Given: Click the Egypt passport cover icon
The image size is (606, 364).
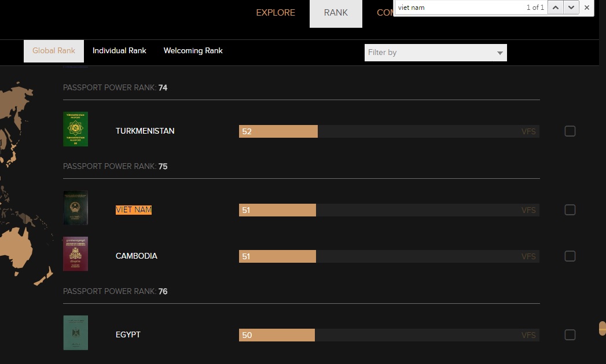Looking at the screenshot, I should point(75,333).
